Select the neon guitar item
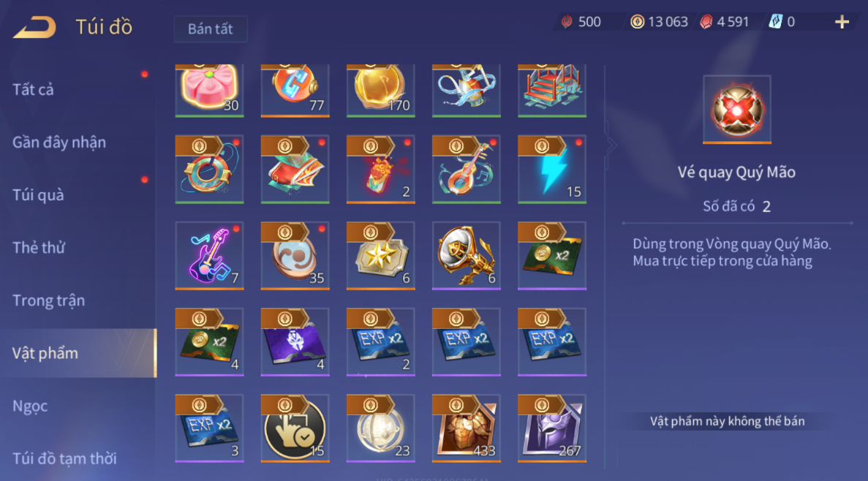Screen dimensions: 868x481 [x=209, y=256]
